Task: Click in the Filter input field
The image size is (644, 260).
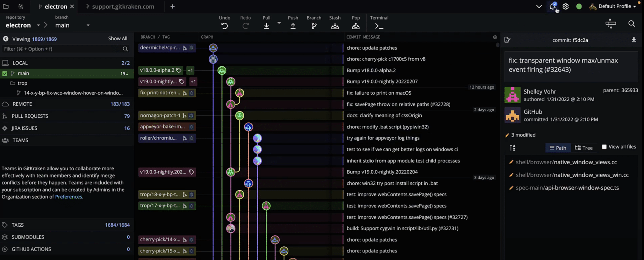Action: 63,49
